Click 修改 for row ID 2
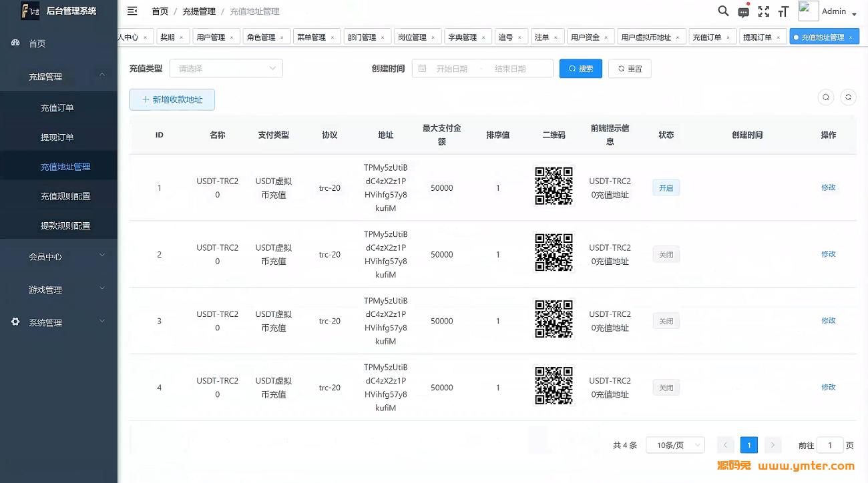Screen dimensions: 868x483 (x=829, y=254)
